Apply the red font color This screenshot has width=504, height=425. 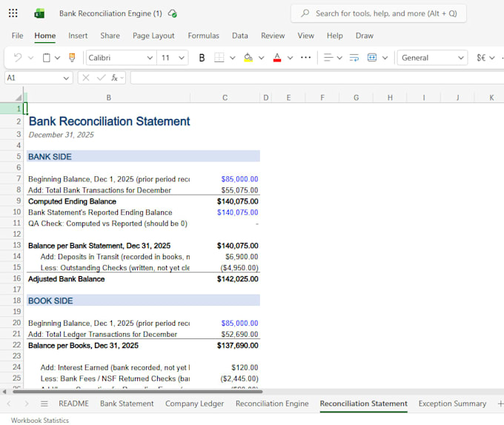[x=277, y=58]
